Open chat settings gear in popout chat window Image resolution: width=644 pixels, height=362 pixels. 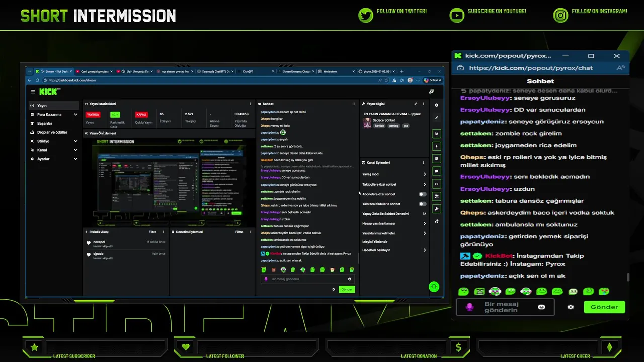(571, 307)
